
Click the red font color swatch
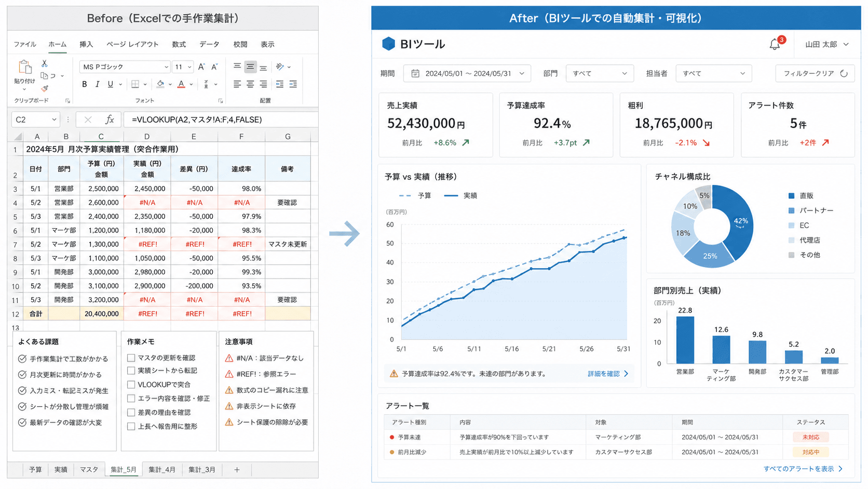pyautogui.click(x=181, y=84)
